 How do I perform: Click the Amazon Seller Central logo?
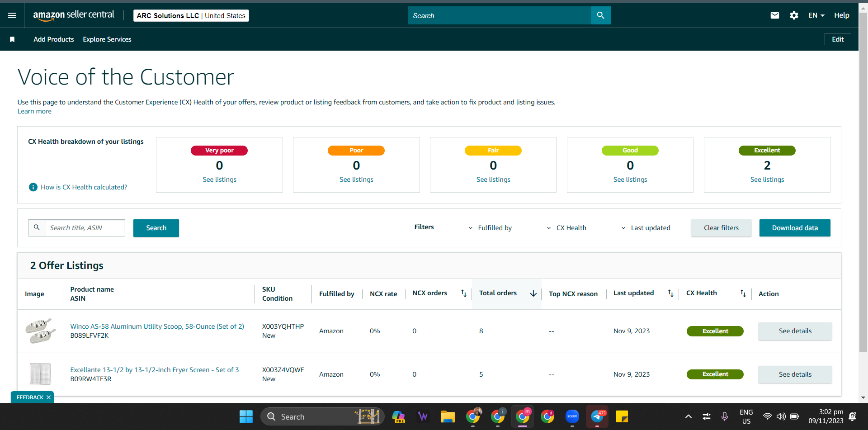click(74, 15)
